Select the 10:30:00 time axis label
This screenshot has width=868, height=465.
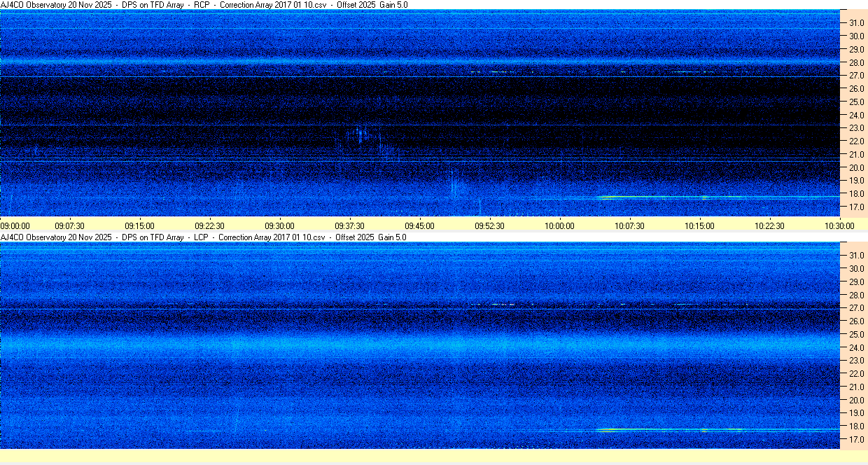coord(839,225)
